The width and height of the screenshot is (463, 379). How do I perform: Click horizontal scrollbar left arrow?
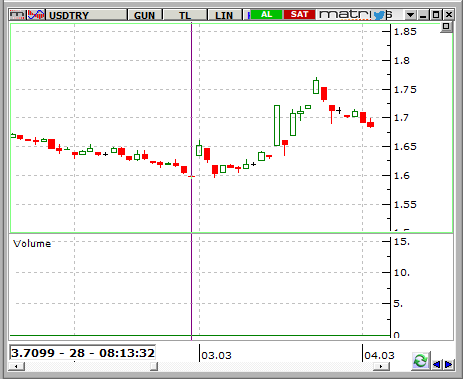click(x=16, y=366)
